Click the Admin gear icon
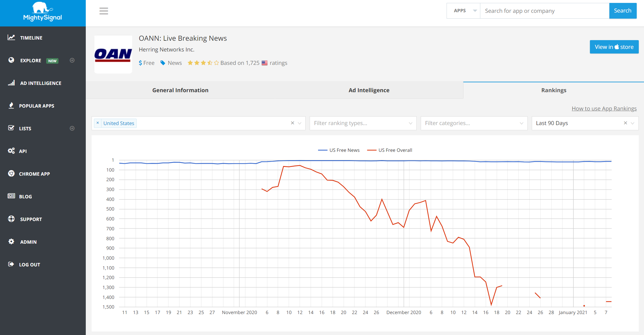Image resolution: width=644 pixels, height=335 pixels. (11, 241)
